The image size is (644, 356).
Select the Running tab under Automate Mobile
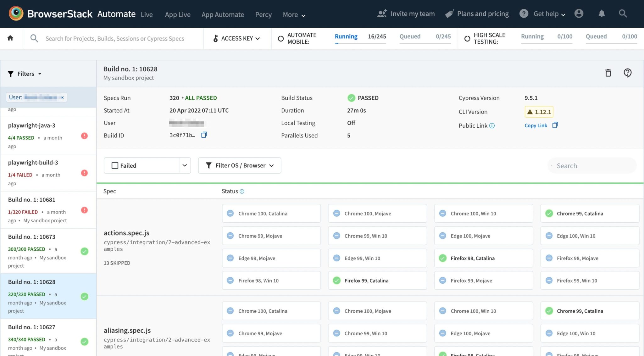tap(346, 36)
